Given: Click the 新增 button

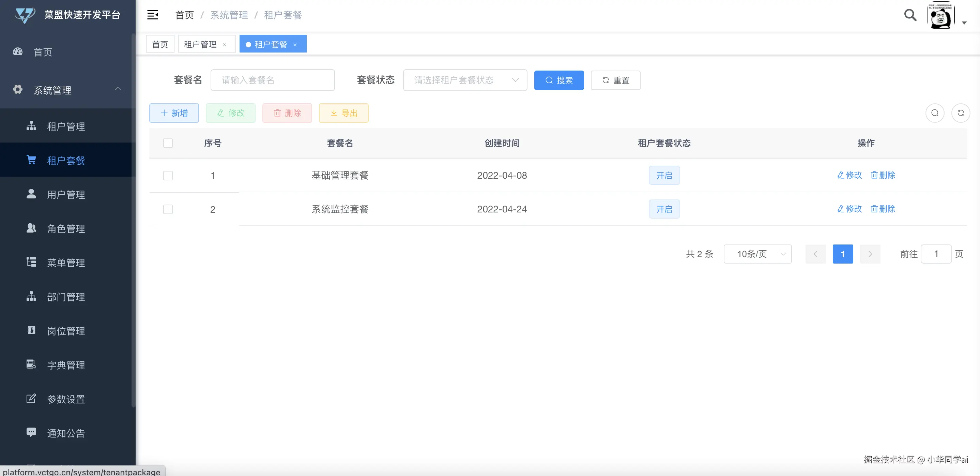Looking at the screenshot, I should click(x=174, y=113).
